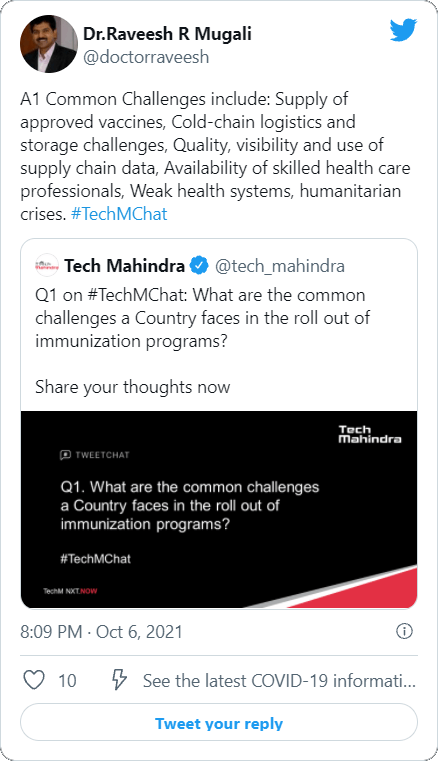The height and width of the screenshot is (761, 438).
Task: Click the TweetChat speech bubble icon
Action: (65, 455)
